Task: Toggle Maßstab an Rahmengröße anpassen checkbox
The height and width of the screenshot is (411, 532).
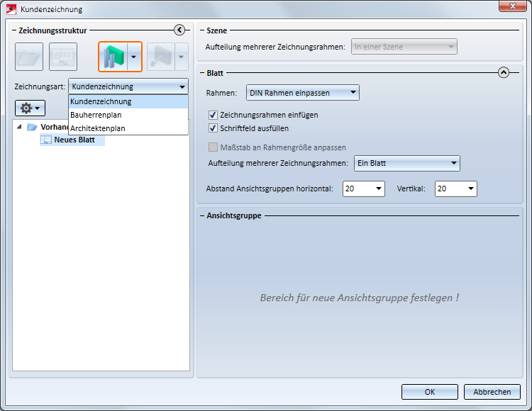Action: click(x=213, y=147)
